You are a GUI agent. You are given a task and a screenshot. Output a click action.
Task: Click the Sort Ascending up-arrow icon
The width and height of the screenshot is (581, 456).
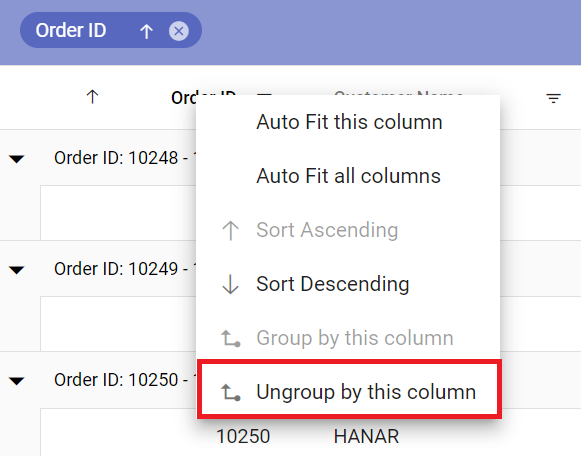point(230,230)
